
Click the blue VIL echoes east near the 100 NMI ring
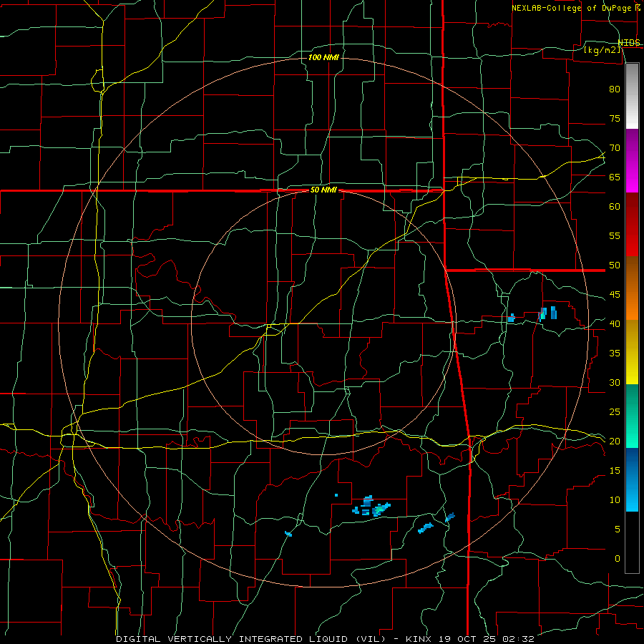click(547, 313)
